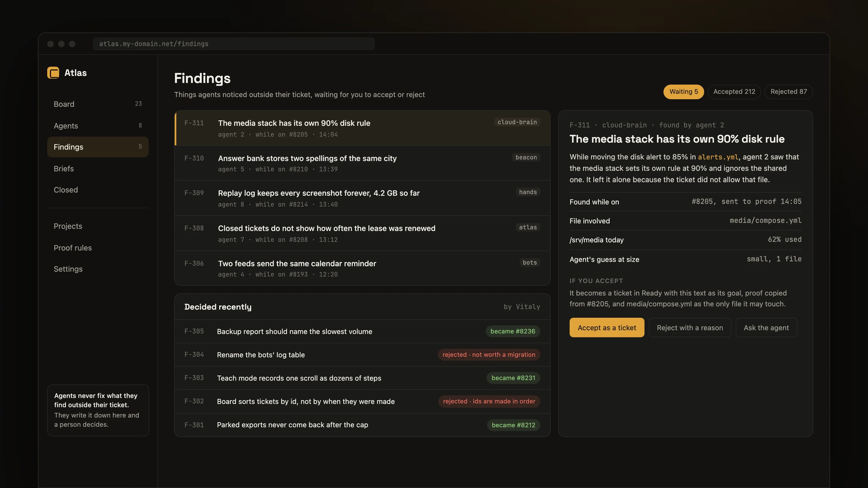The width and height of the screenshot is (868, 488).
Task: Click the 'became #8231' badge
Action: [513, 378]
